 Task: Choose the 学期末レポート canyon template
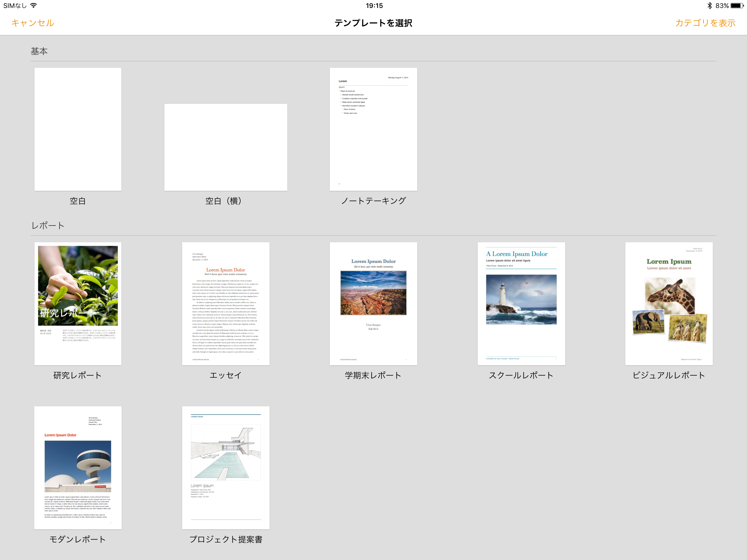[x=373, y=303]
